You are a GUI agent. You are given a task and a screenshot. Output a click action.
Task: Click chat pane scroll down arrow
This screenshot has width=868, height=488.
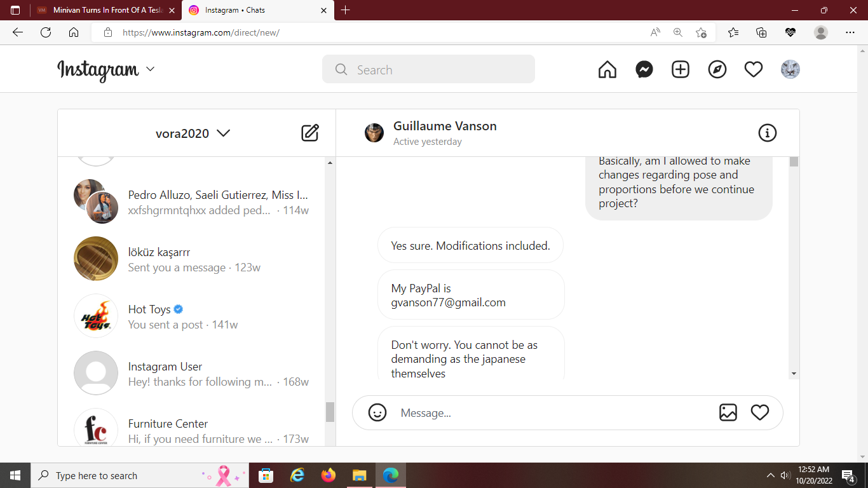coord(794,374)
